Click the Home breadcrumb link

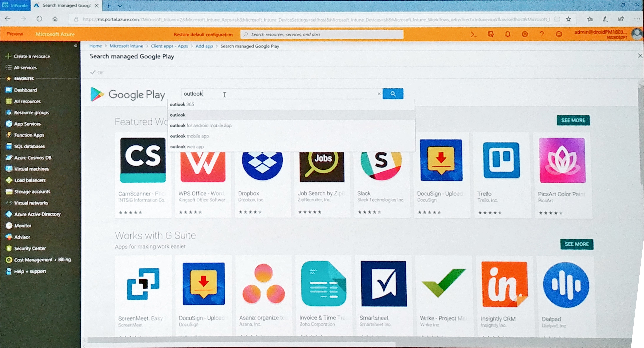(x=96, y=46)
